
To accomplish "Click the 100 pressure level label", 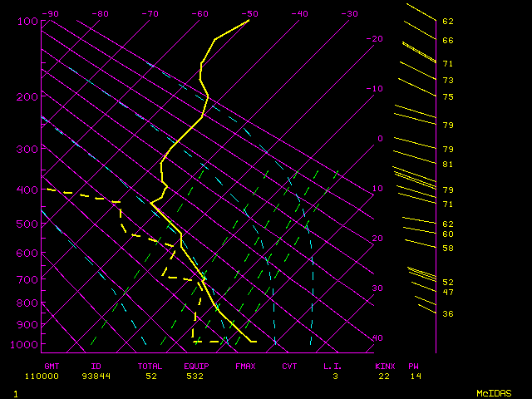I will 27,21.
